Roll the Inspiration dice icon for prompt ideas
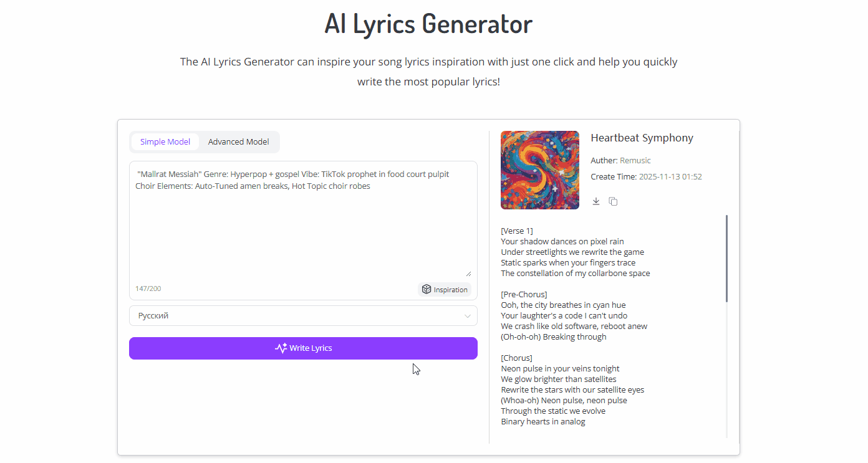868x463 pixels. click(x=427, y=289)
